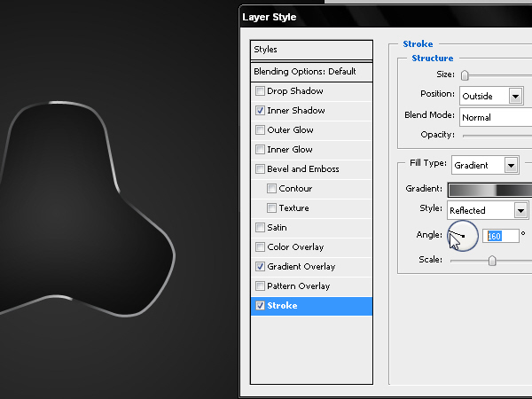Viewport: 532px width, 399px height.
Task: Enable the Satin effect checkbox
Action: pos(260,227)
